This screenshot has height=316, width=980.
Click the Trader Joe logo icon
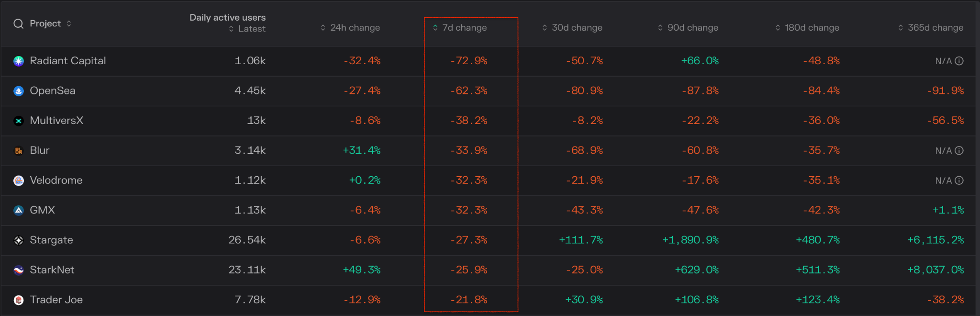coord(19,300)
